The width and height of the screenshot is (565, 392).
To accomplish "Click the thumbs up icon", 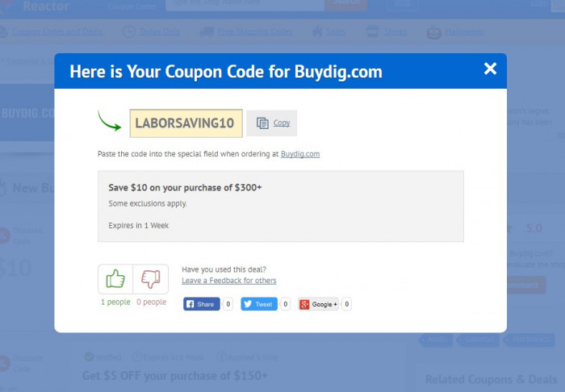I will pyautogui.click(x=115, y=279).
